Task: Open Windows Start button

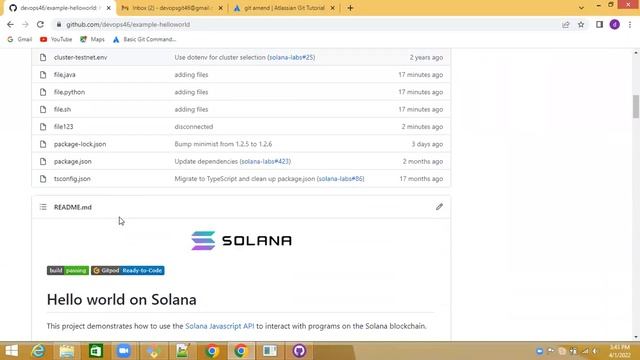Action: [x=11, y=351]
